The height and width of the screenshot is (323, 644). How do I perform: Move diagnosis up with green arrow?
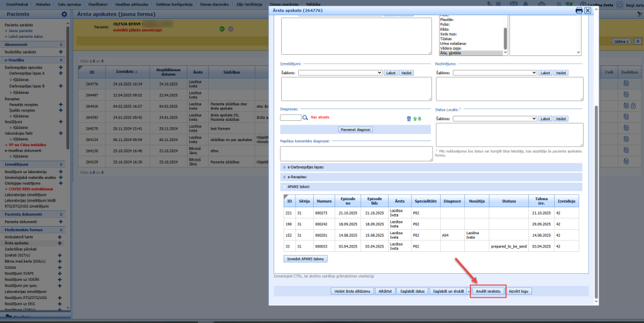tap(415, 119)
